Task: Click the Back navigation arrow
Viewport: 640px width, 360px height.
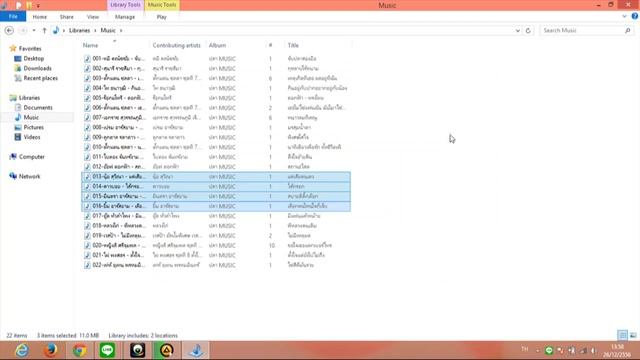Action: point(9,30)
